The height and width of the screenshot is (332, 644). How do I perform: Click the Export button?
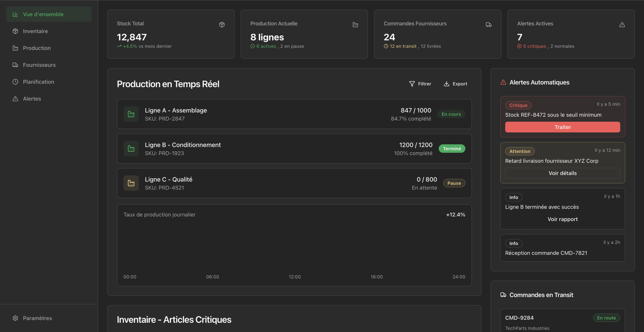click(x=455, y=84)
